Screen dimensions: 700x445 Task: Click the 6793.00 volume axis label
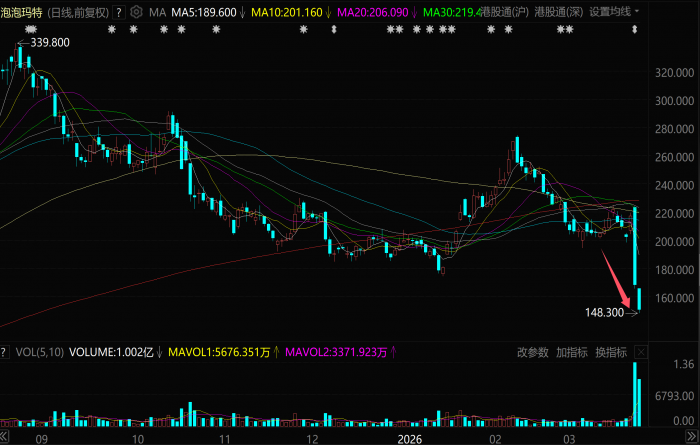674,396
